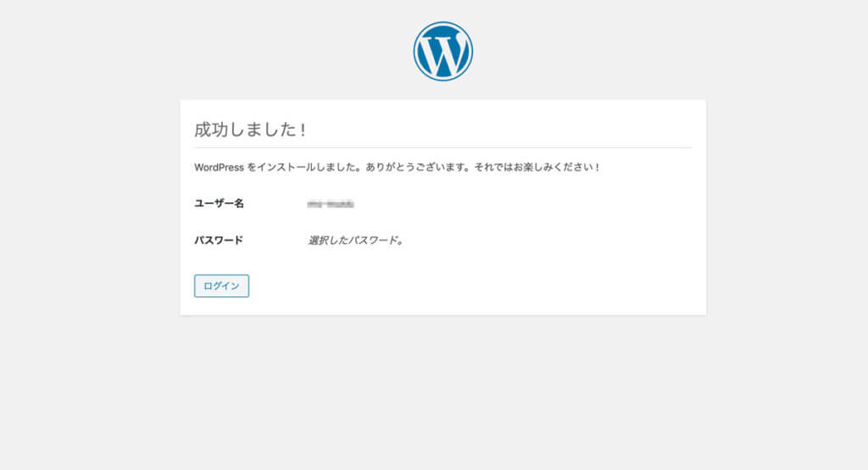The image size is (868, 470).
Task: Click the ユーザー名 label
Action: pyautogui.click(x=219, y=203)
